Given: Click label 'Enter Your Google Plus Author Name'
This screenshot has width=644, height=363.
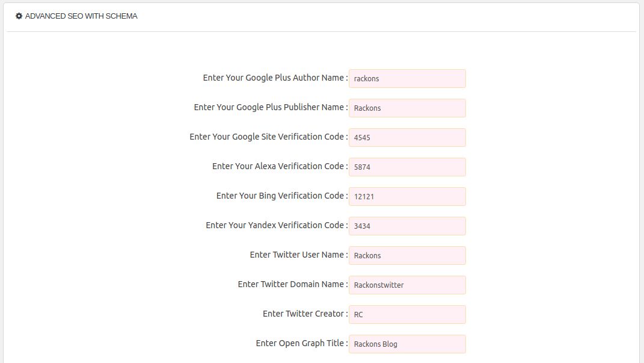Looking at the screenshot, I should coord(275,78).
